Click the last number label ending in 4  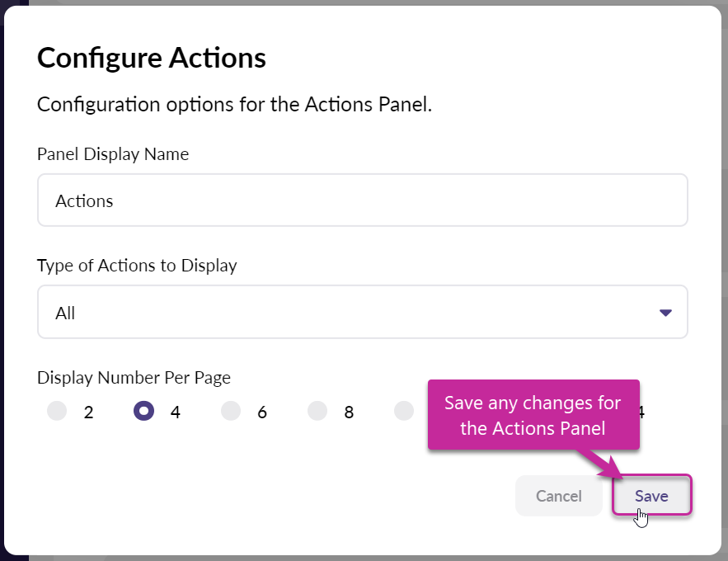click(639, 412)
